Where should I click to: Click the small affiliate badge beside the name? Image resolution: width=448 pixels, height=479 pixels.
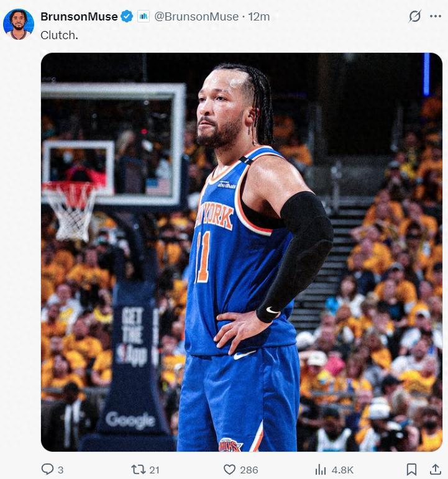(143, 17)
